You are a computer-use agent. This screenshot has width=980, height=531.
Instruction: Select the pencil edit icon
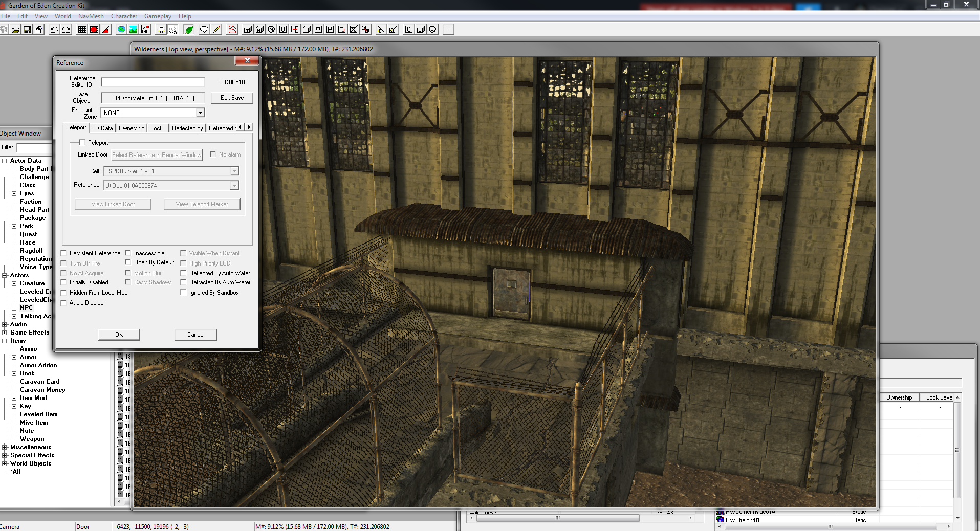[x=216, y=30]
